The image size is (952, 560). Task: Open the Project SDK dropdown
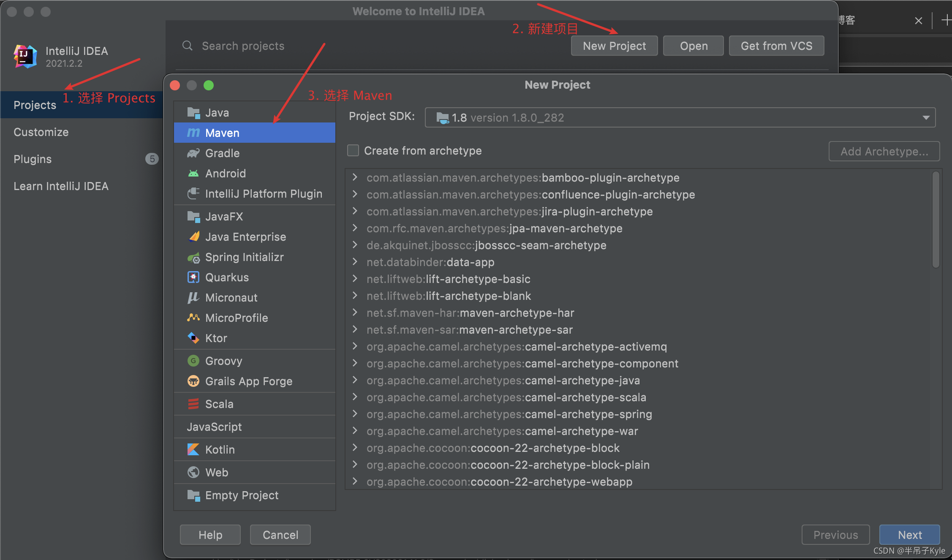point(926,118)
